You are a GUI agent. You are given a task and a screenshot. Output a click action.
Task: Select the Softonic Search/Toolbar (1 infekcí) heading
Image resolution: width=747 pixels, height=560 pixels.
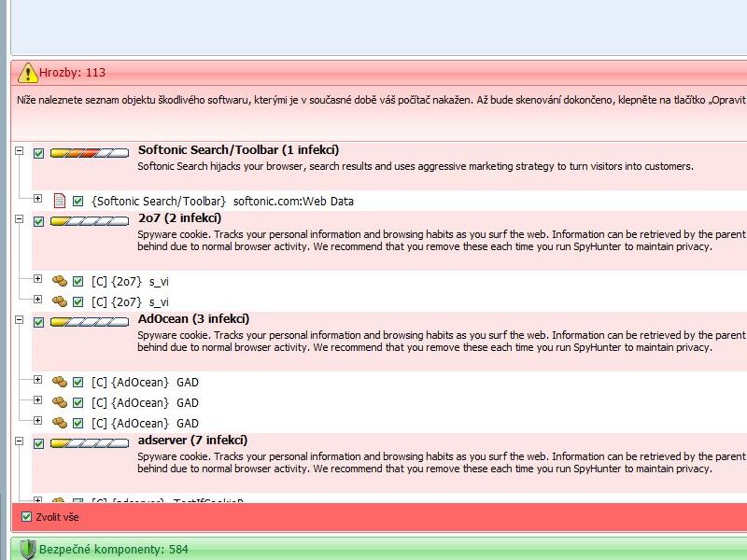[x=239, y=150]
